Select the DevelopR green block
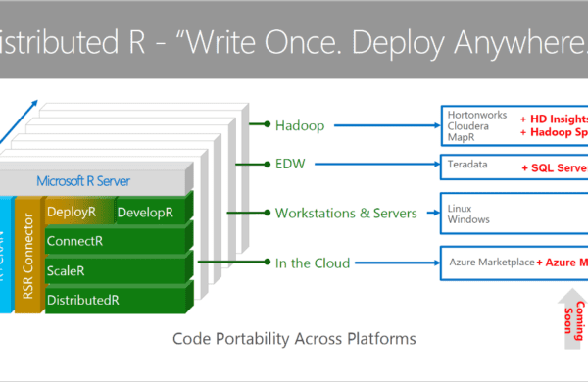 150,213
